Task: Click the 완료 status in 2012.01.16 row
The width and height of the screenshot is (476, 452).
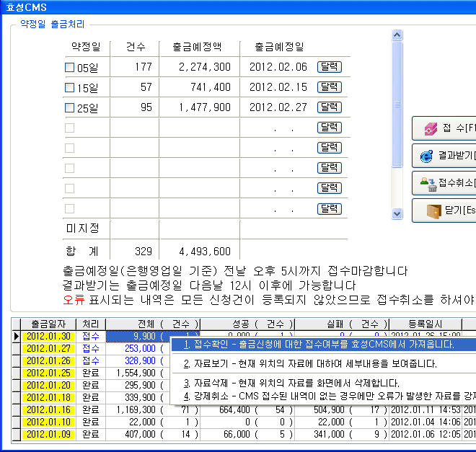Action: (91, 410)
